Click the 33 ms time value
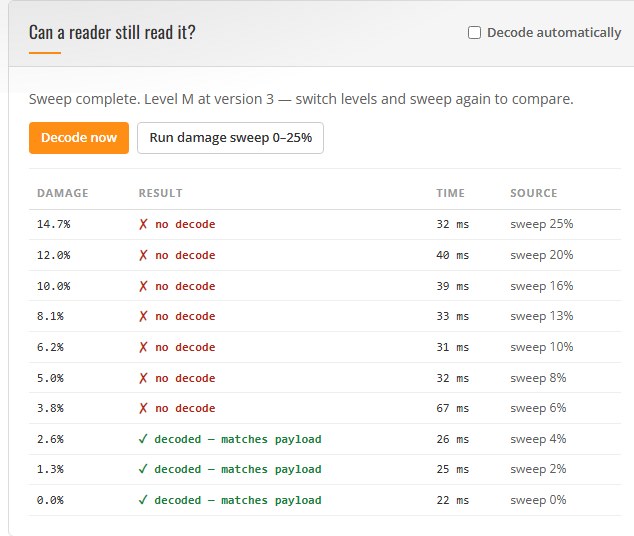 coord(453,316)
